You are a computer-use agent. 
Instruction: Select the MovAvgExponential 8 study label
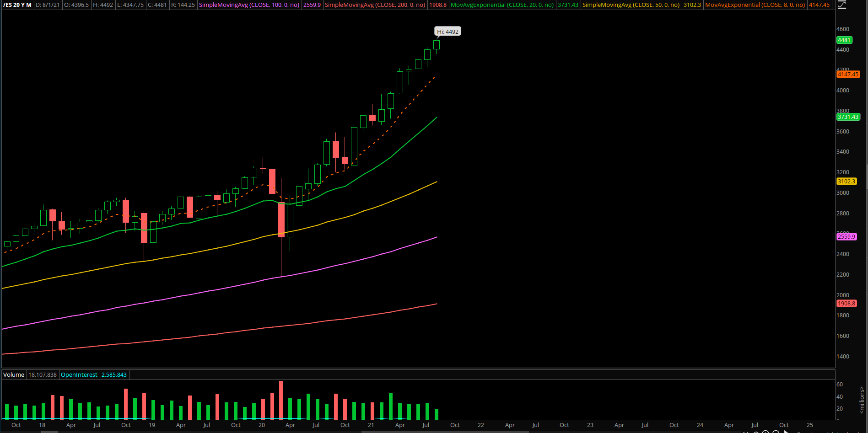tap(755, 5)
